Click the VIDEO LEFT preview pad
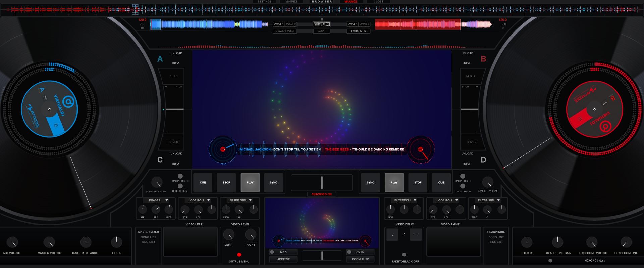 click(x=191, y=241)
